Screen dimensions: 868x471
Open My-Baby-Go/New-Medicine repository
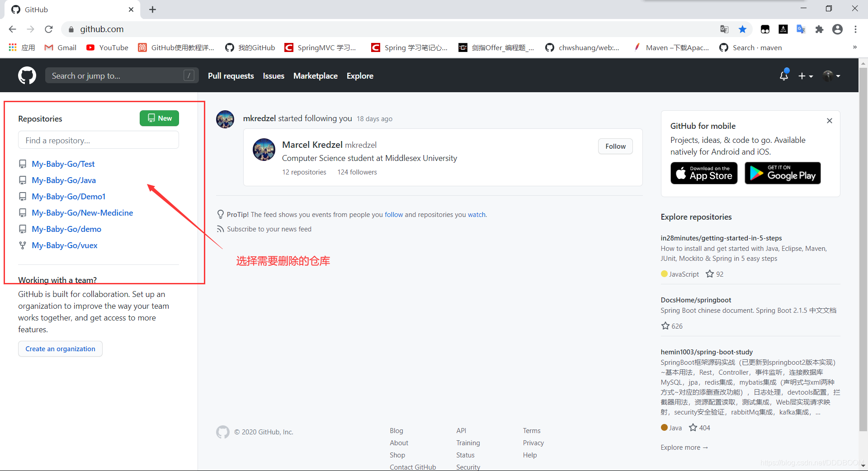(x=82, y=213)
